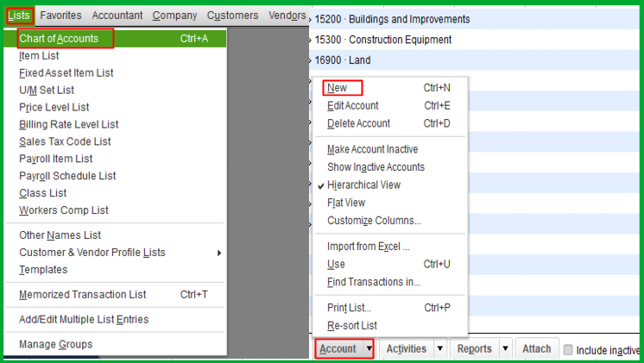Open the Customers menu
This screenshot has height=363, width=644.
[x=232, y=16]
